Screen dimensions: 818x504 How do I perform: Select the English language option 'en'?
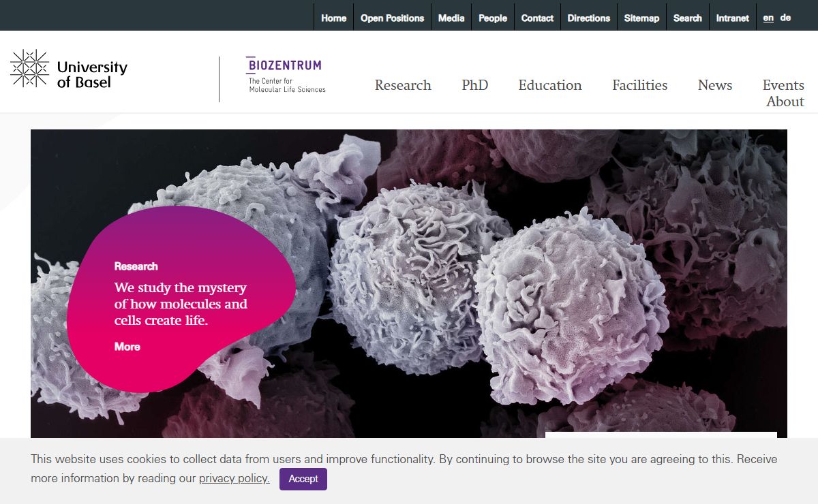tap(768, 18)
